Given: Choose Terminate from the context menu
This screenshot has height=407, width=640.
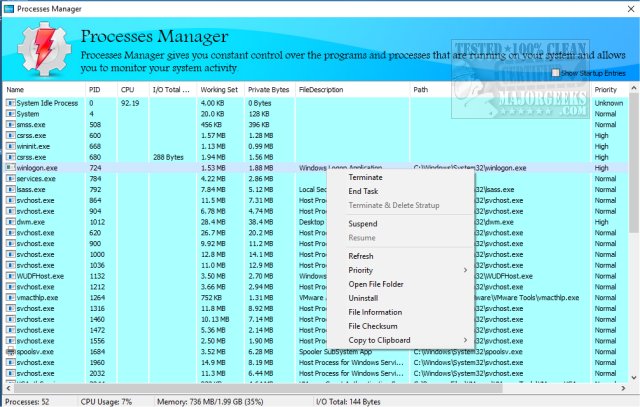Looking at the screenshot, I should 365,177.
